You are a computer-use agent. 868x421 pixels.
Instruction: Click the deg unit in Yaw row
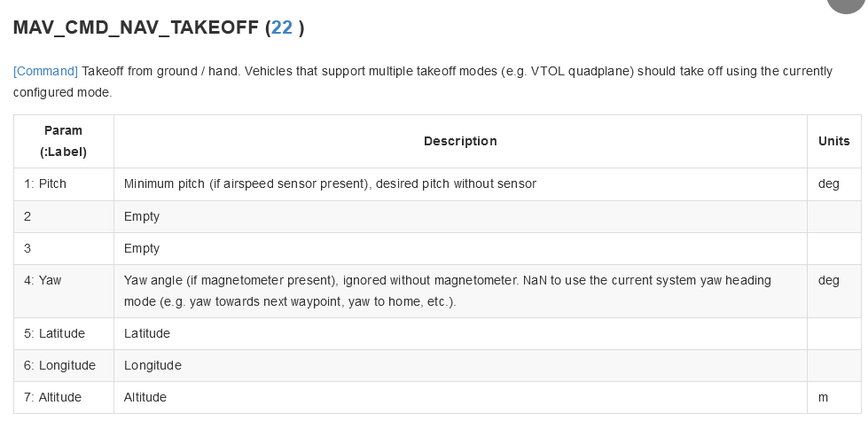pos(828,280)
